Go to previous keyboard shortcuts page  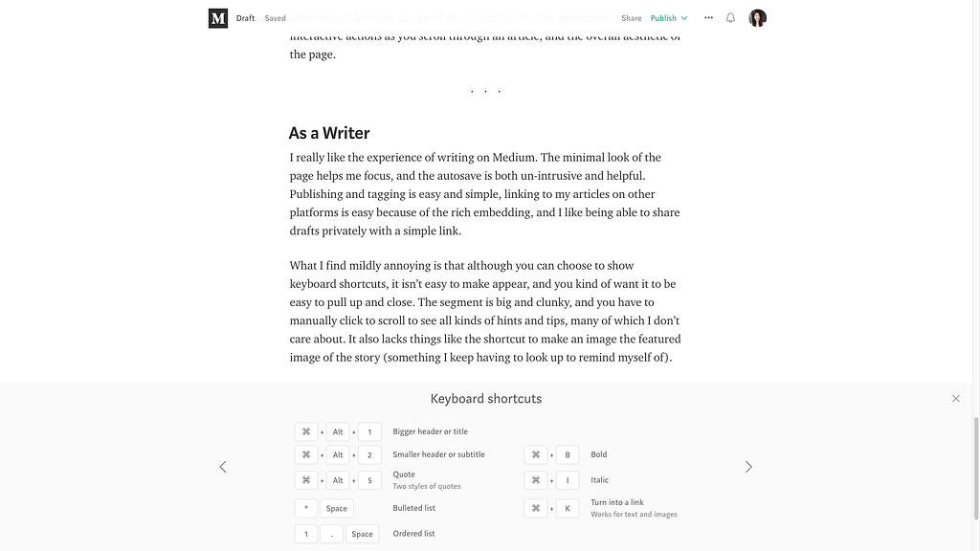tap(223, 467)
